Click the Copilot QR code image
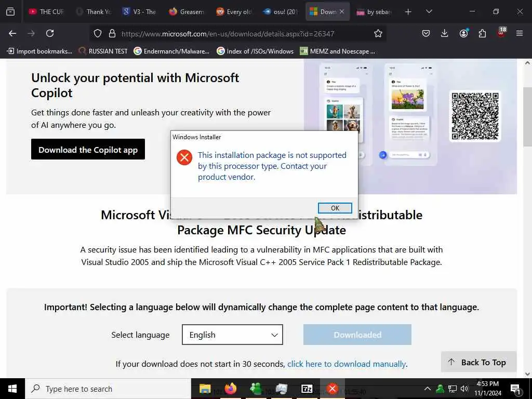The image size is (532, 399). (475, 116)
